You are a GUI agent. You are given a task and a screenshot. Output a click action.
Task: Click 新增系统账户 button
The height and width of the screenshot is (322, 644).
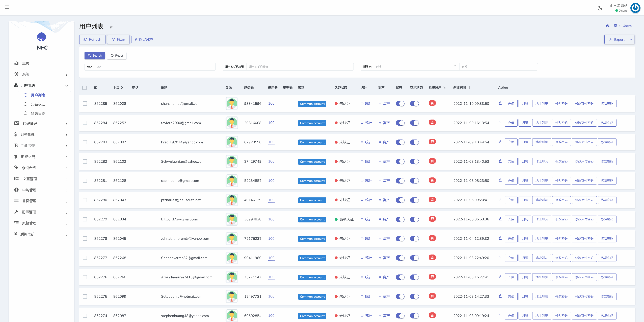(144, 39)
